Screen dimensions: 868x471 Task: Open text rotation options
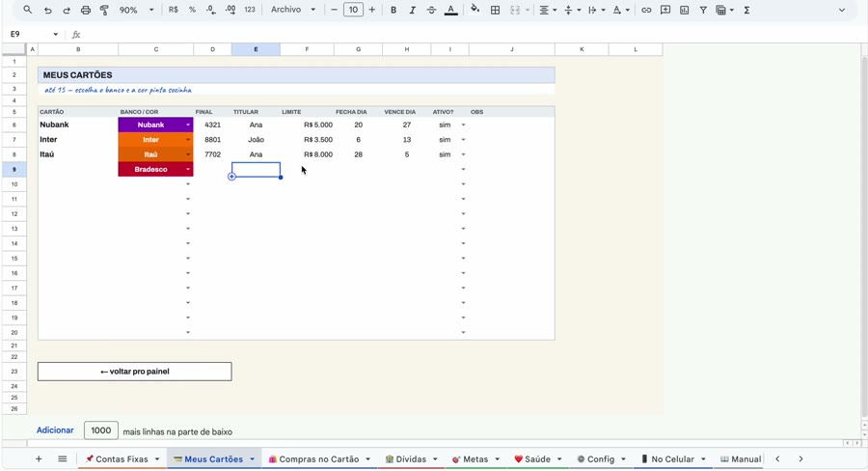620,10
